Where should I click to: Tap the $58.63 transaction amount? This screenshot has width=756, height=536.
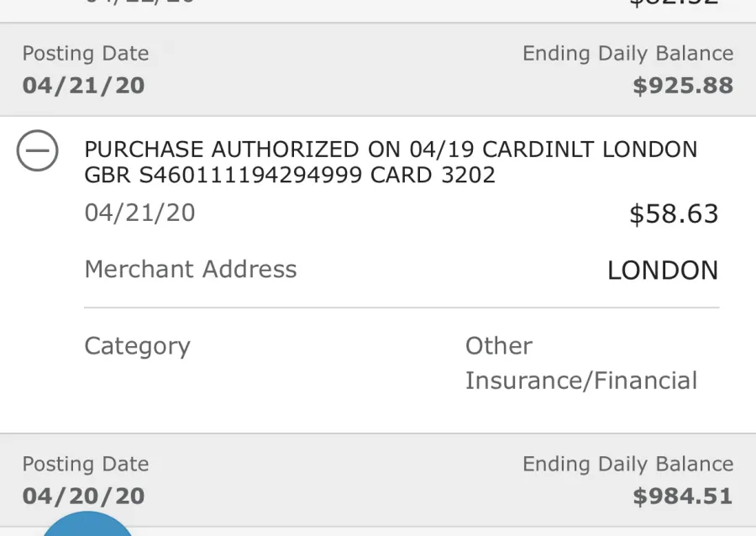[x=674, y=213]
